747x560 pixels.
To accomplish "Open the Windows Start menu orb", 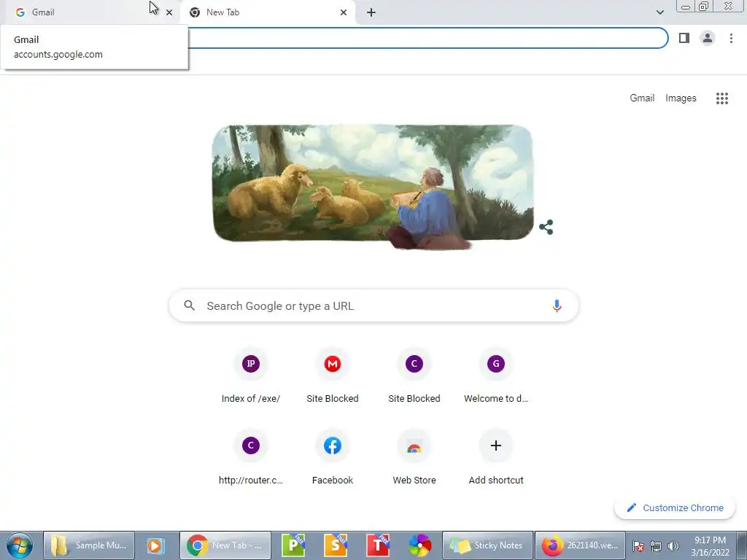I will click(x=20, y=545).
